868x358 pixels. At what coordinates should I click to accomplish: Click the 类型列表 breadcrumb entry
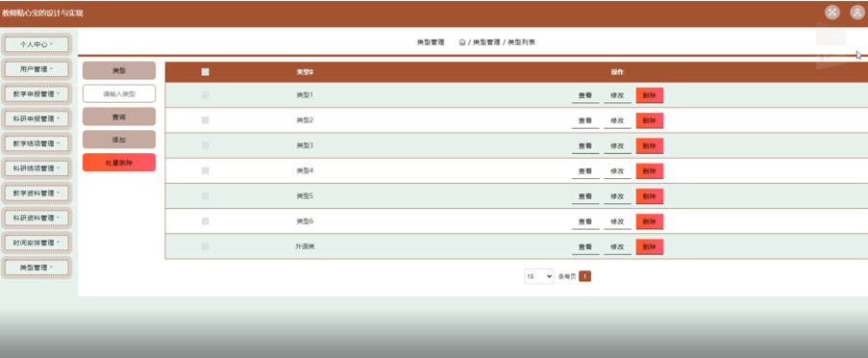coord(521,42)
